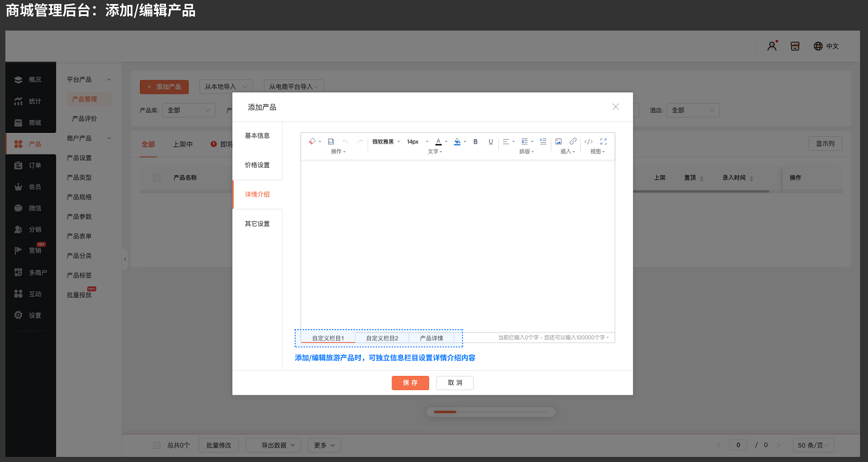Toggle underline U button
The width and height of the screenshot is (868, 462).
click(x=491, y=141)
